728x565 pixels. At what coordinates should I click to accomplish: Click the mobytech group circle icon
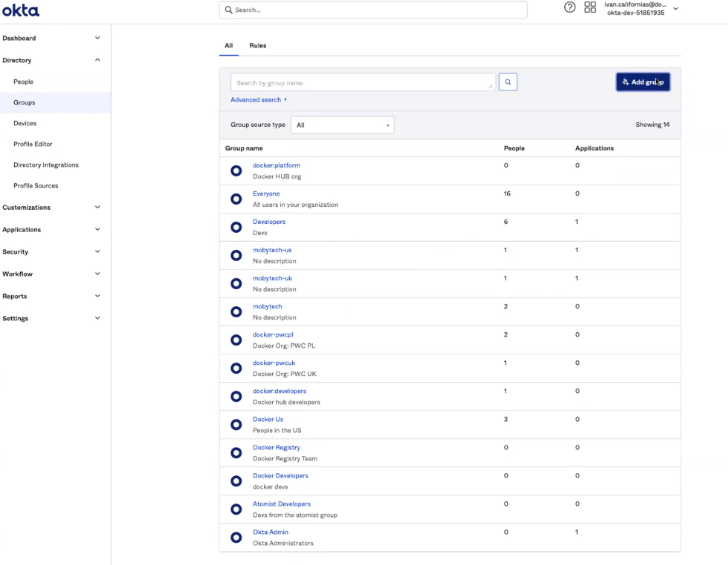click(236, 312)
